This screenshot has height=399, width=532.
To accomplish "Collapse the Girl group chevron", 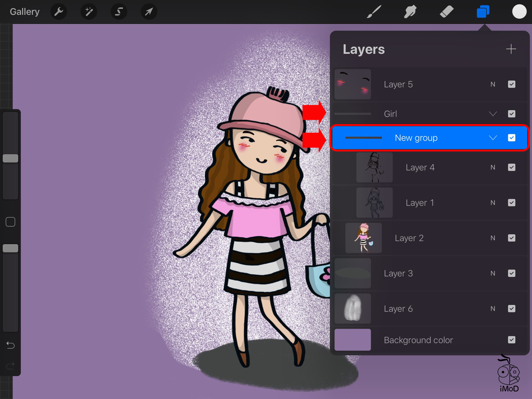I will tap(493, 114).
